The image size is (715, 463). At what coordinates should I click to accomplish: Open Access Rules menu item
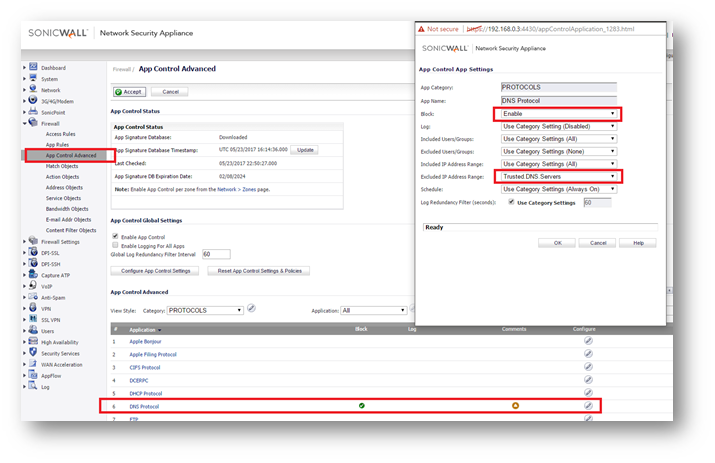coord(60,134)
